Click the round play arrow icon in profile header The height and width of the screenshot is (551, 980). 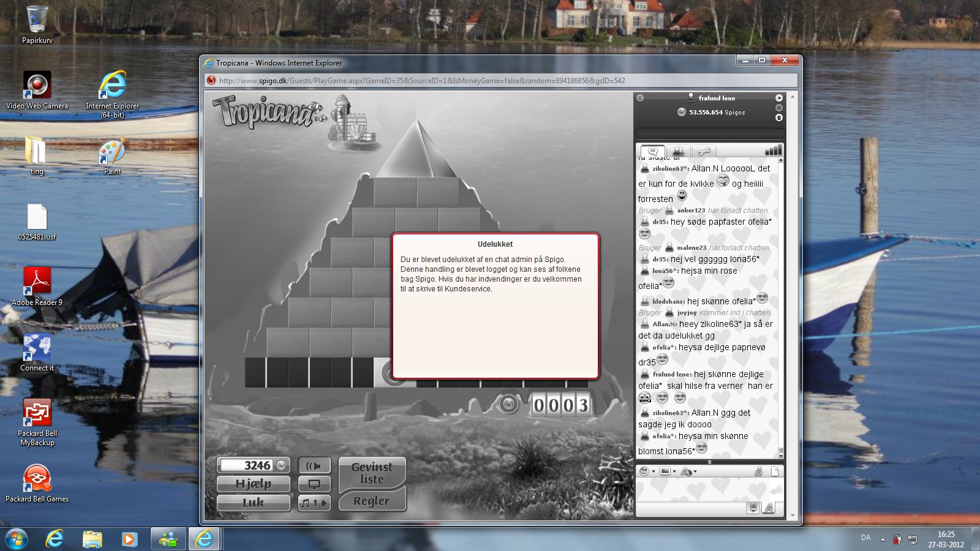tap(778, 98)
